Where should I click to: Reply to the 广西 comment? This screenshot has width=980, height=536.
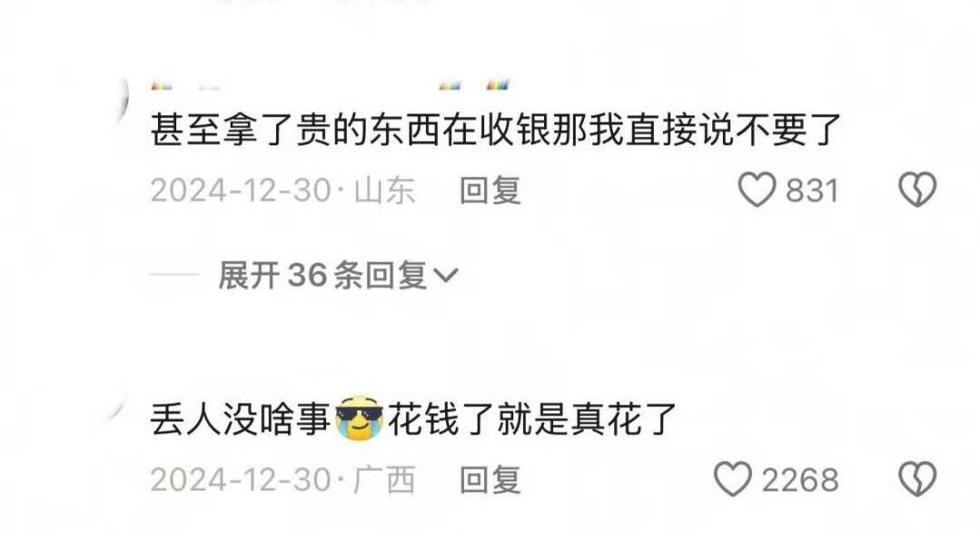tap(490, 480)
